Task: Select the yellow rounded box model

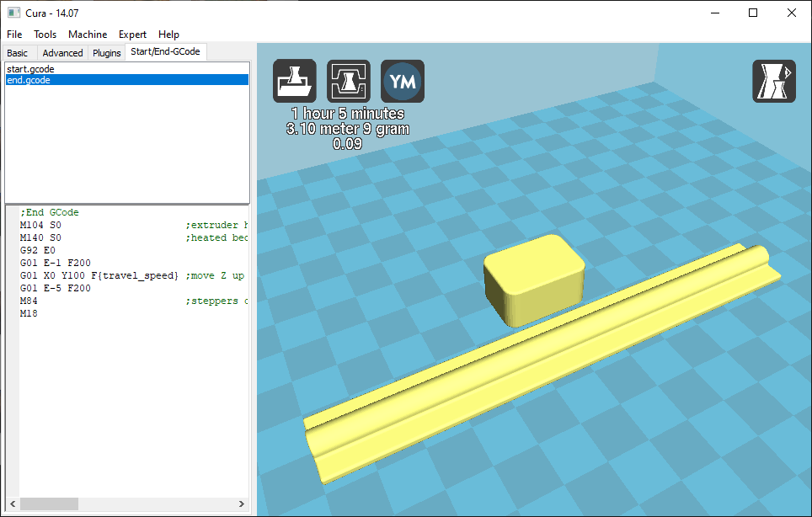Action: click(x=534, y=280)
